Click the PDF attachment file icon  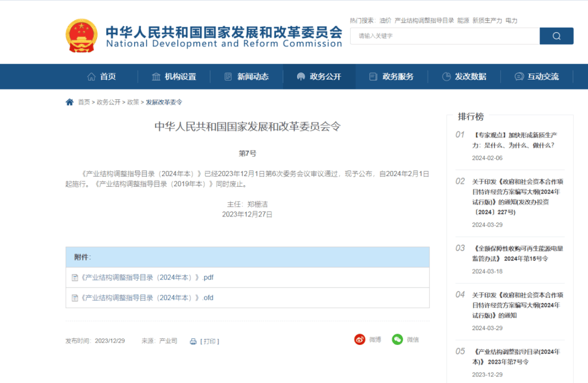click(75, 277)
